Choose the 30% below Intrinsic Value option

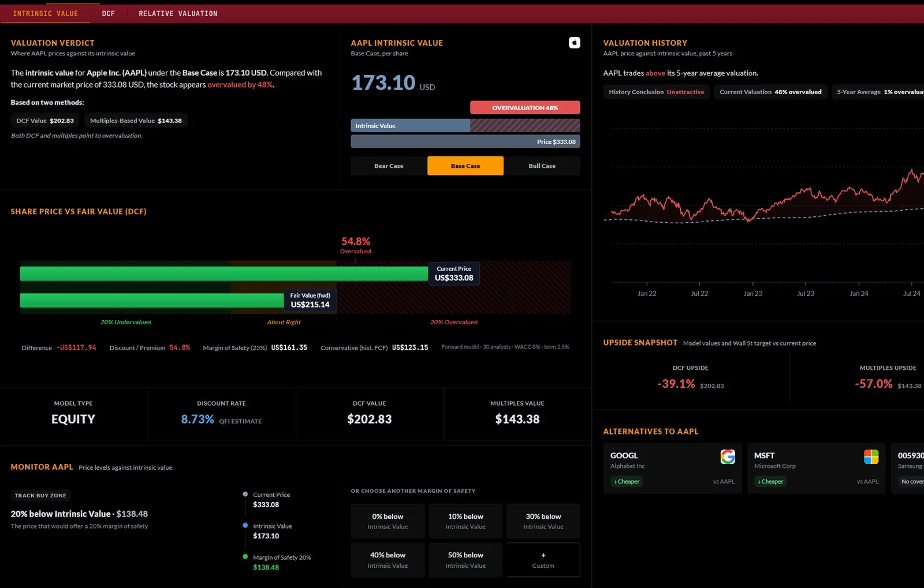click(x=543, y=521)
